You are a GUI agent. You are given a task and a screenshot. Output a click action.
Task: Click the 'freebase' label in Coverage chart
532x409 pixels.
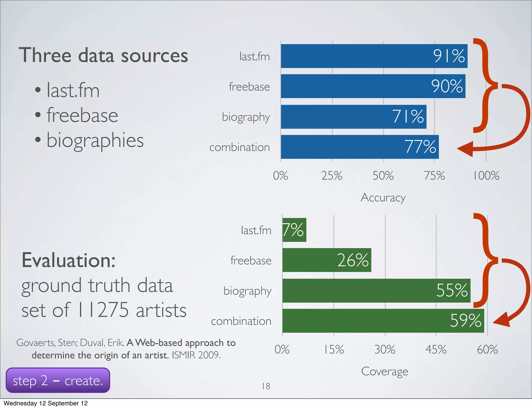pyautogui.click(x=251, y=261)
